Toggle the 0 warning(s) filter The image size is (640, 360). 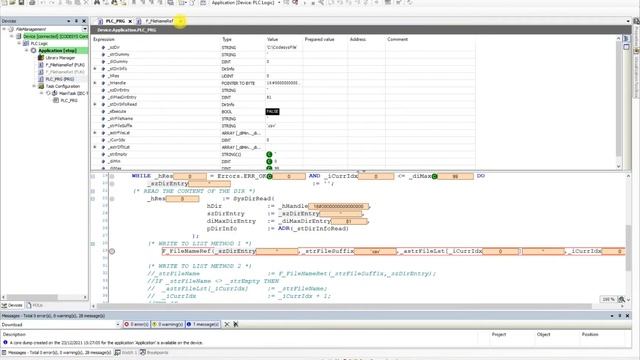click(167, 324)
